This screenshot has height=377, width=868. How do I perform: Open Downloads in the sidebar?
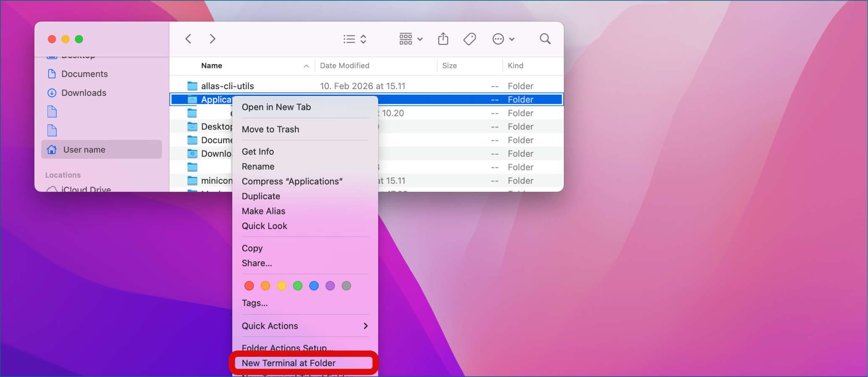point(84,93)
